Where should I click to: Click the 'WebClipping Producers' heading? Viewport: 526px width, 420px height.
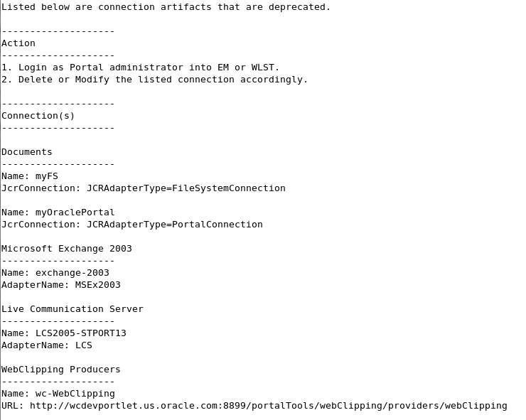point(60,370)
